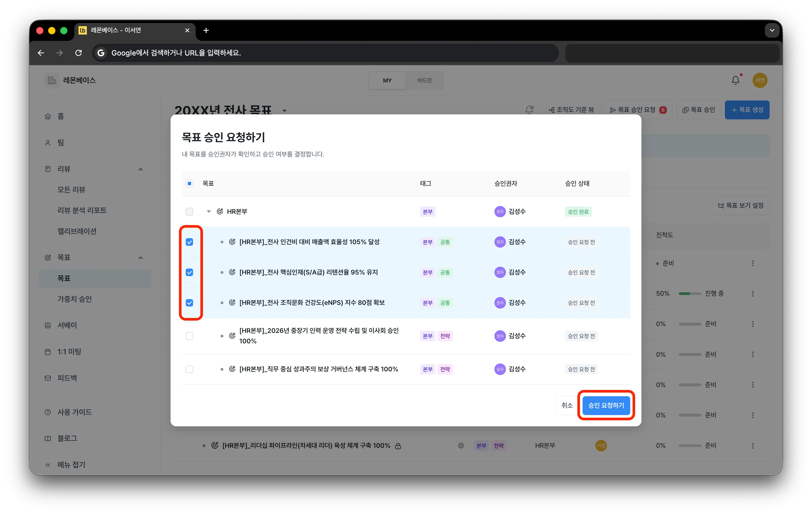Click the browser back arrow

(41, 53)
